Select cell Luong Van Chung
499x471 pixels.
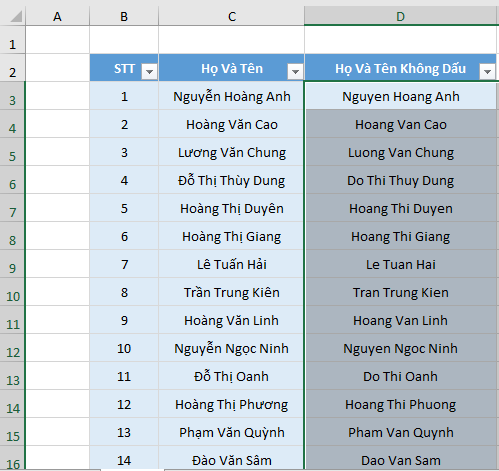(401, 152)
